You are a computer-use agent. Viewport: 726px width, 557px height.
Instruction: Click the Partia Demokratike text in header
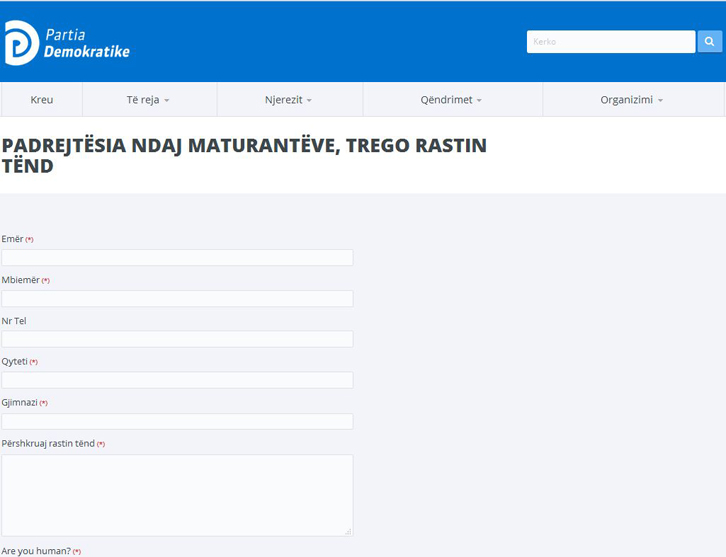point(86,44)
